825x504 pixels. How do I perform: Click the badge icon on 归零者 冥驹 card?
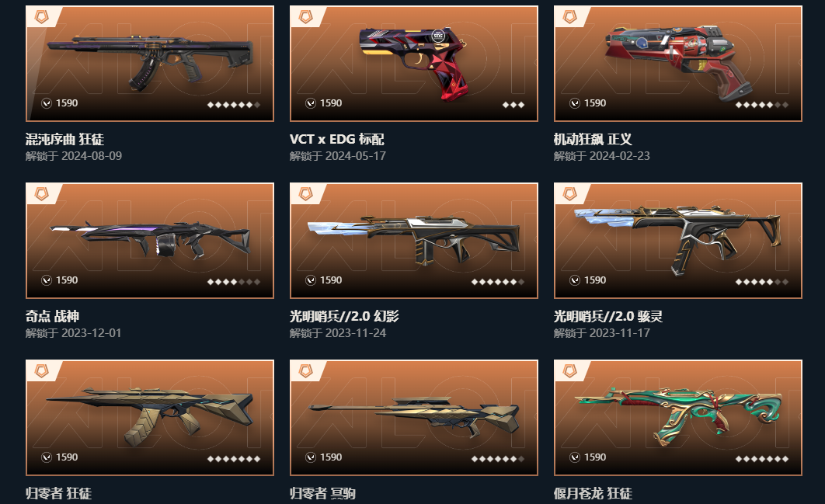(306, 371)
